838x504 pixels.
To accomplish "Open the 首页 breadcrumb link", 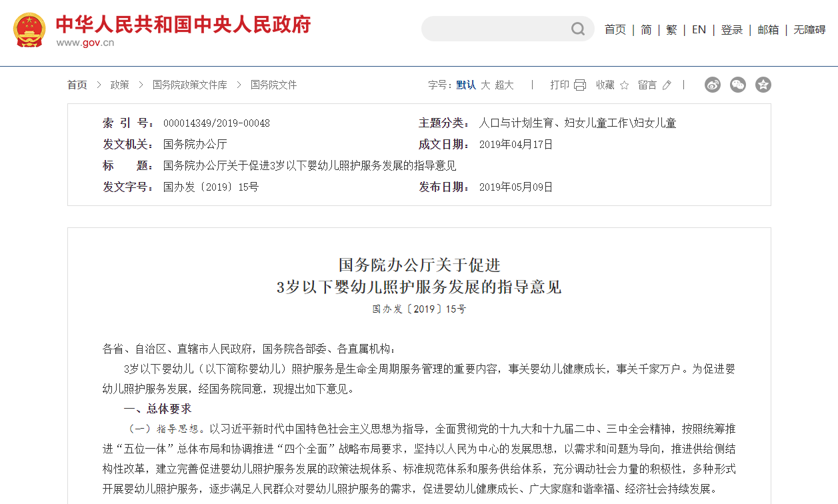I will tap(77, 85).
